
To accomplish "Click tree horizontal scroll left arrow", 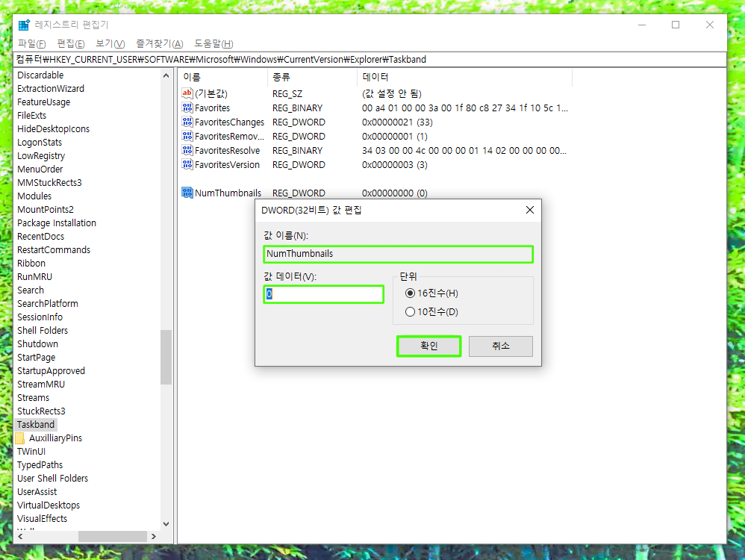I will [x=20, y=536].
